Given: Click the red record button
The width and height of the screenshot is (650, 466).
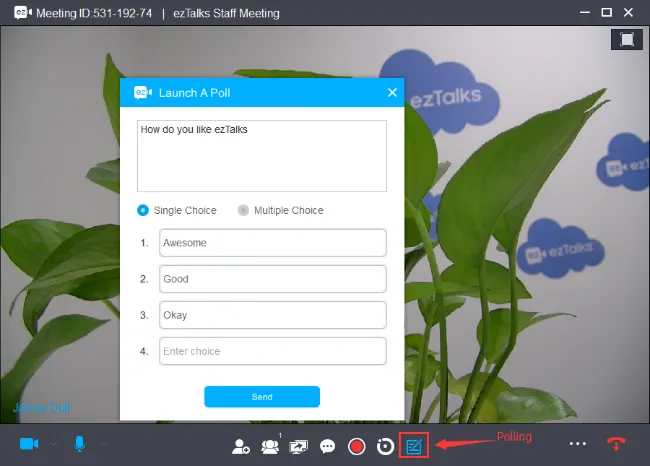Looking at the screenshot, I should tap(357, 447).
